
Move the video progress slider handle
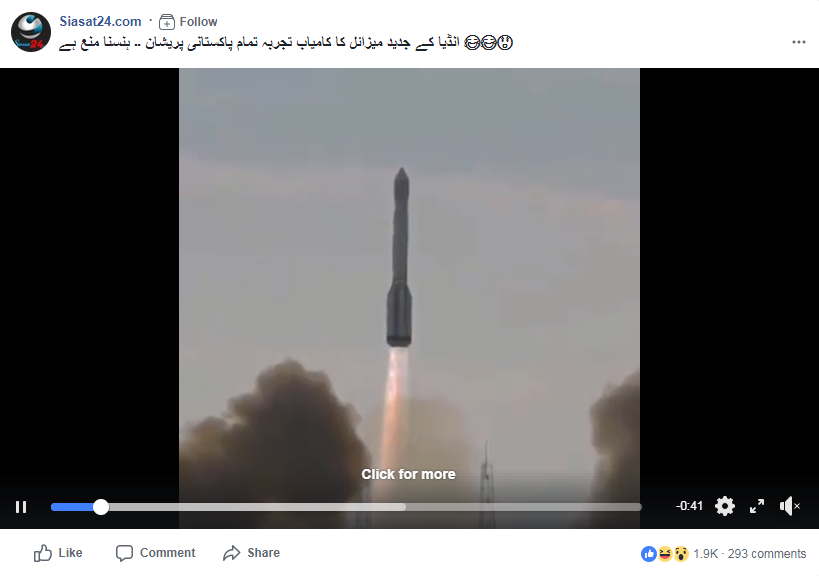click(101, 507)
